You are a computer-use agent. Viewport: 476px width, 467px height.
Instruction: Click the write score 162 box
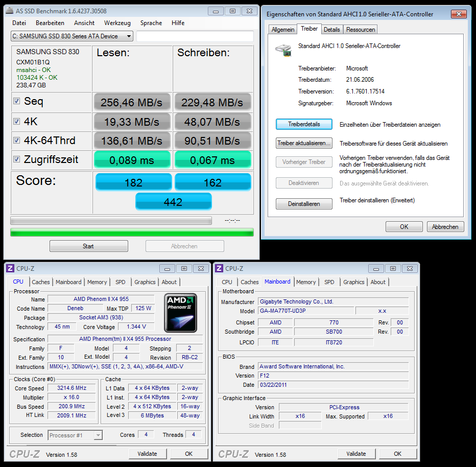(213, 182)
